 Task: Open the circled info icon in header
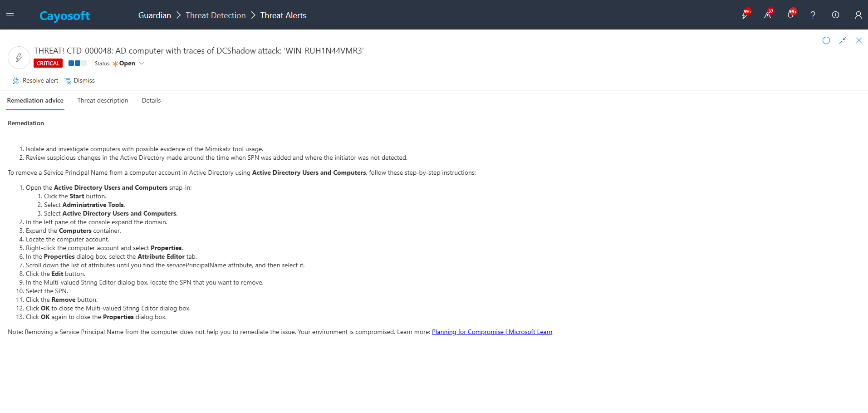click(x=835, y=15)
